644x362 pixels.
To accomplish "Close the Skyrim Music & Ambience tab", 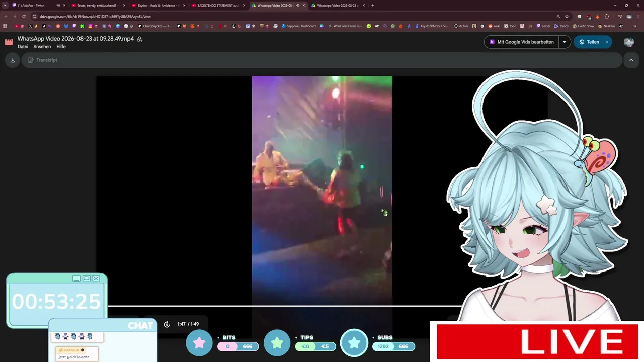I will [x=184, y=6].
